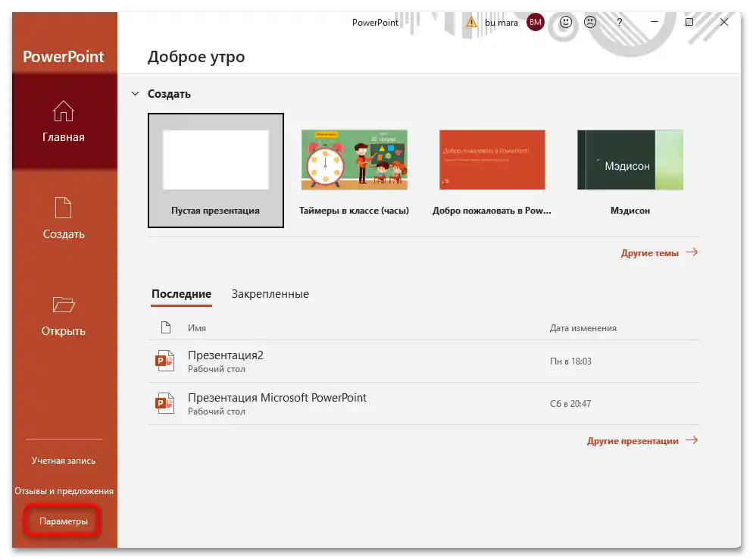The height and width of the screenshot is (560, 753).
Task: Select the Мэдисон theme thumbnail
Action: (630, 160)
